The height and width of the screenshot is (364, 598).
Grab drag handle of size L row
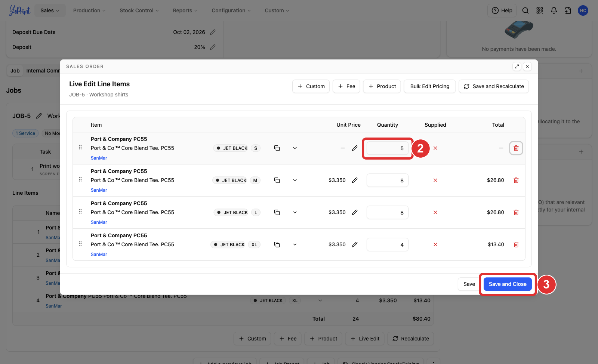(x=80, y=212)
